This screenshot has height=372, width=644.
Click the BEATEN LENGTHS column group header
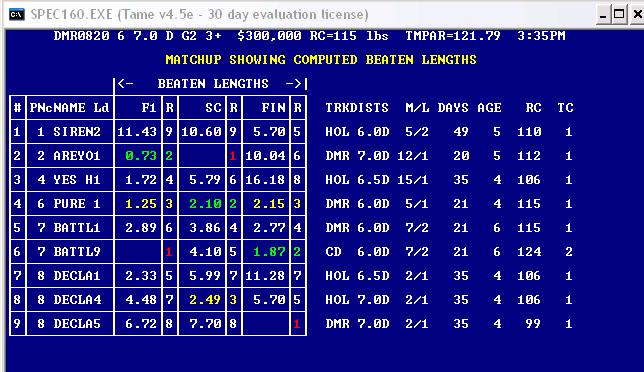[213, 84]
